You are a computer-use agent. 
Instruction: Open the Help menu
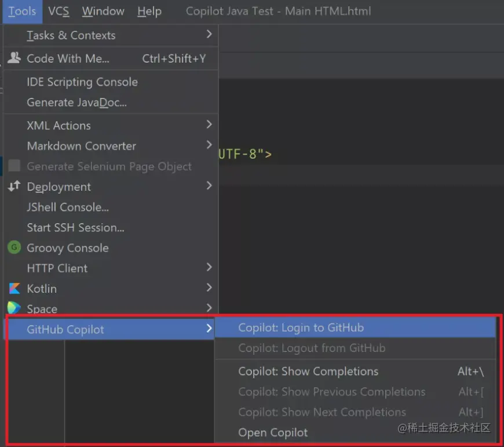coord(149,11)
